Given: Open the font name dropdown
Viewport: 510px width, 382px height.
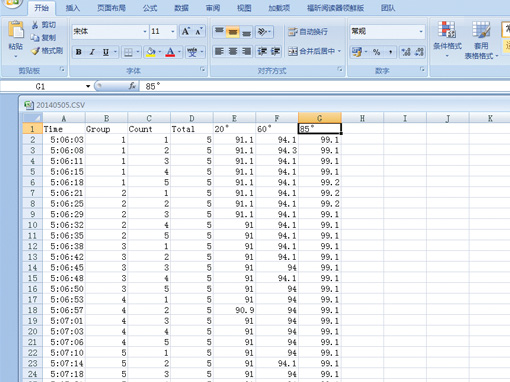Looking at the screenshot, I should tap(145, 31).
